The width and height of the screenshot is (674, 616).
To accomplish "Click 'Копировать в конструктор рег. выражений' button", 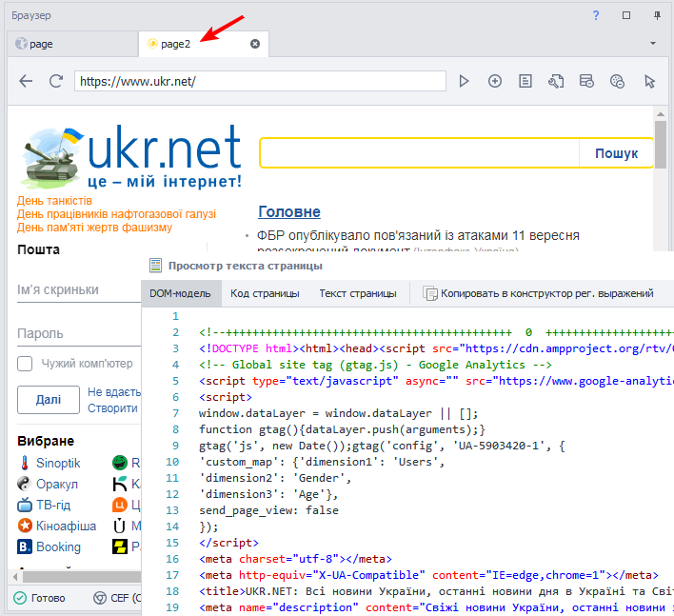I will [538, 293].
